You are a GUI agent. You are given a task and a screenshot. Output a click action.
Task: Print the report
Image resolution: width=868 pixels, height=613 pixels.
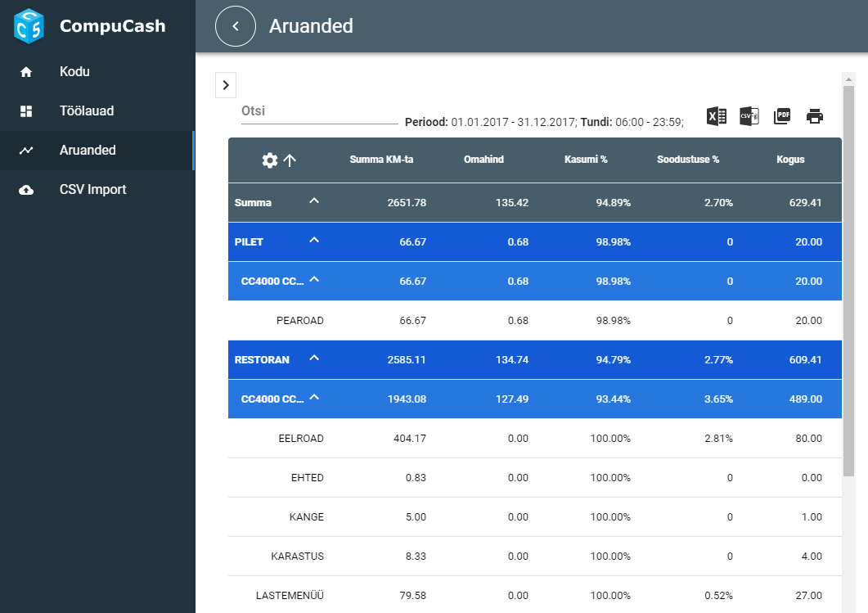click(x=815, y=116)
